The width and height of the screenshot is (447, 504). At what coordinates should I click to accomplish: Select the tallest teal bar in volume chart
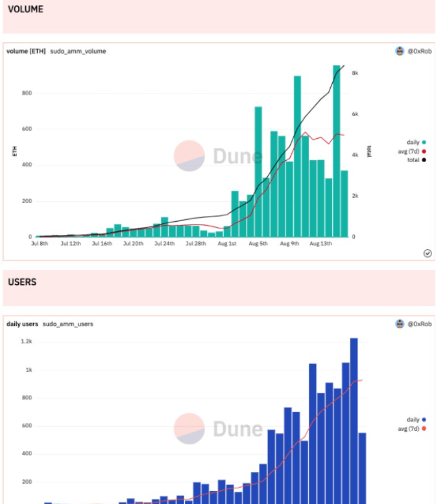click(336, 150)
